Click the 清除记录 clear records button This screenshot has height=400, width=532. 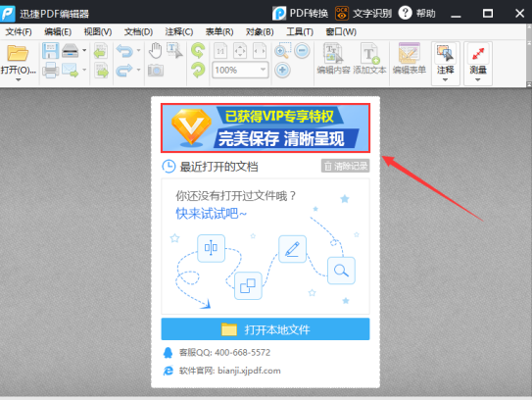pyautogui.click(x=346, y=166)
